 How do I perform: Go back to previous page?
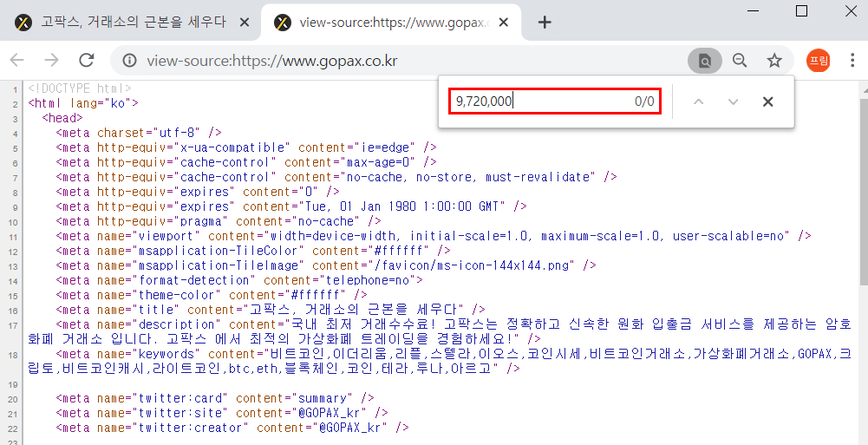point(17,61)
